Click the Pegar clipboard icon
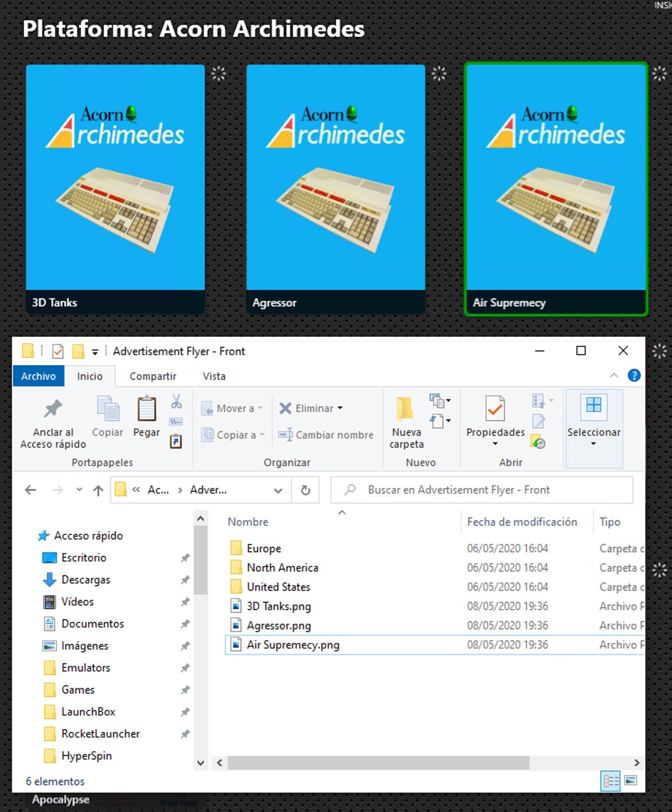Viewport: 672px width, 812px height. (147, 408)
